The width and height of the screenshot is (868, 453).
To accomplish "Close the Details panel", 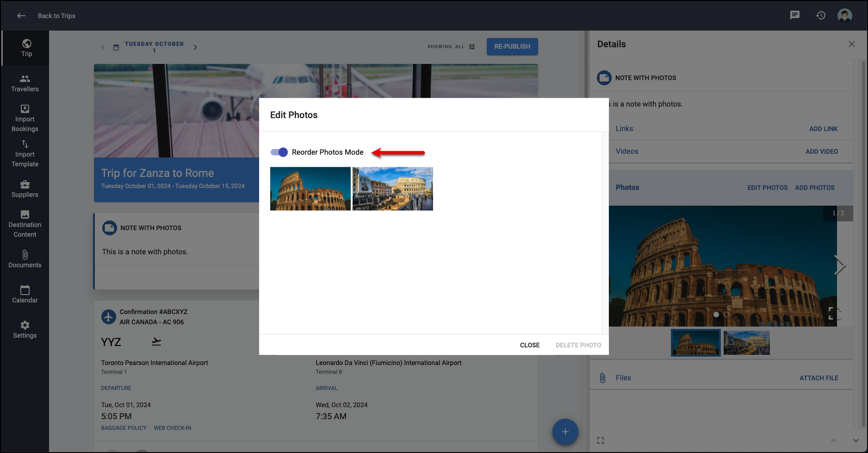I will point(852,44).
